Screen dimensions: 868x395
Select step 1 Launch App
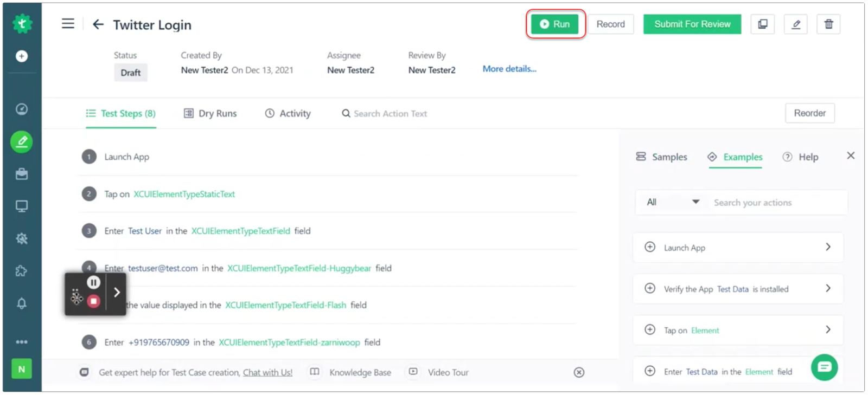pyautogui.click(x=330, y=157)
